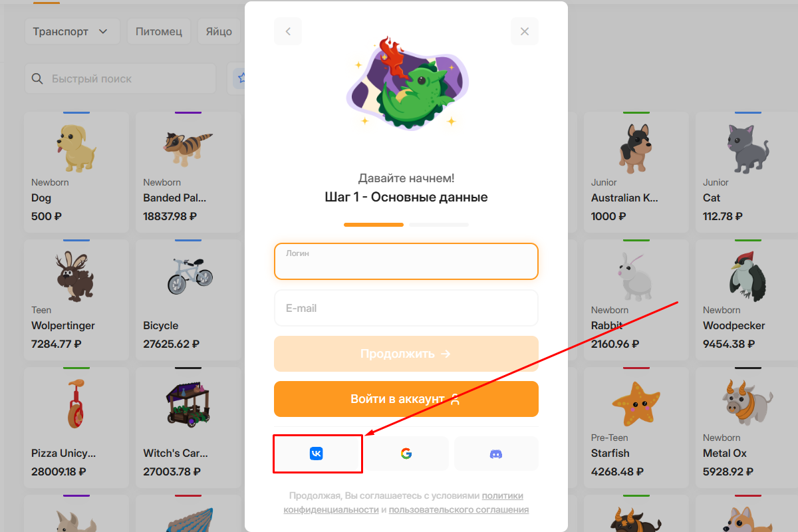
Task: Click the green dragon mascot image
Action: click(406, 83)
